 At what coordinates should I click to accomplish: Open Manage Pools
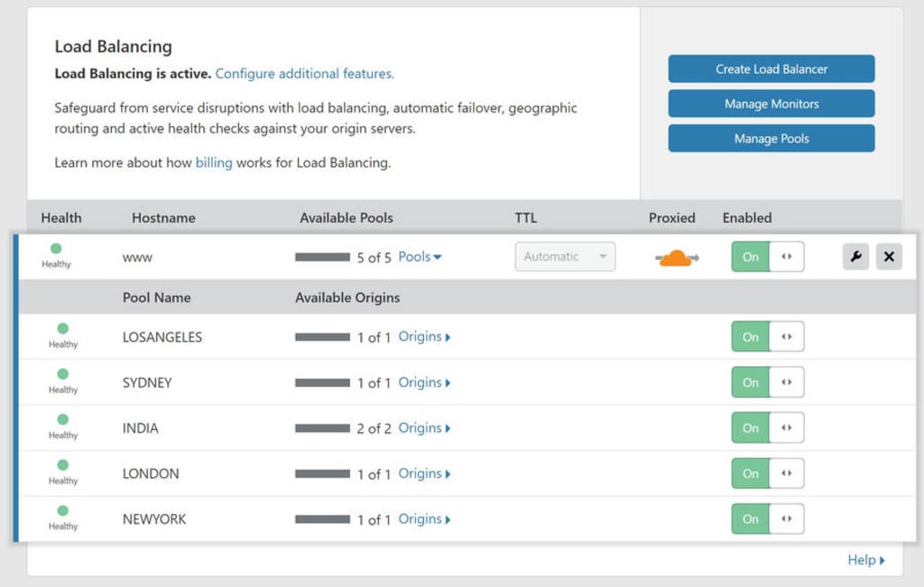(x=772, y=138)
